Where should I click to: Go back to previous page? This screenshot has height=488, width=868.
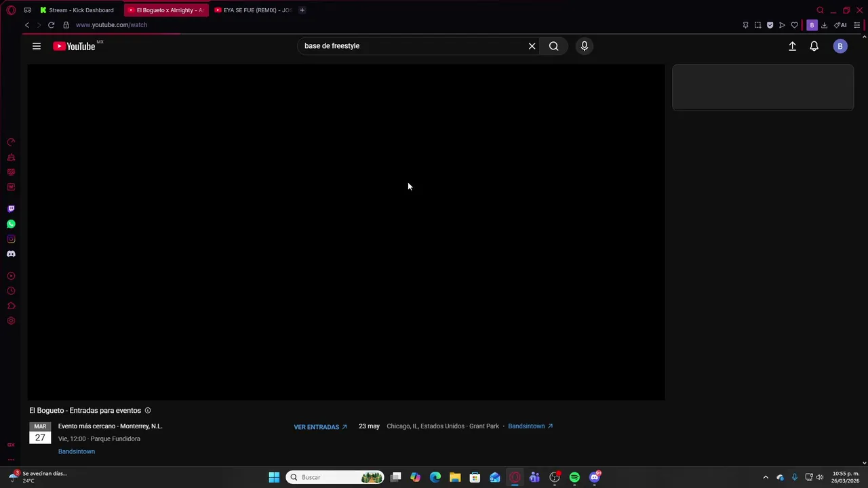pyautogui.click(x=27, y=25)
